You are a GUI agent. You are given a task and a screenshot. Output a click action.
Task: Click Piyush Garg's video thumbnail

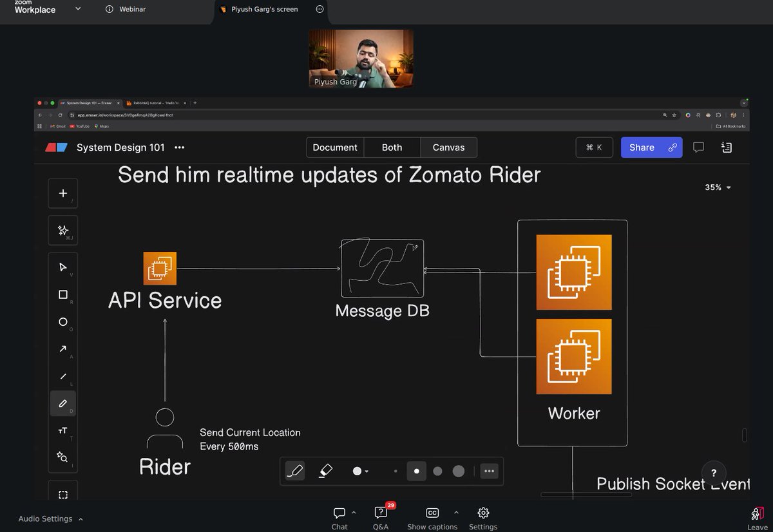click(x=361, y=58)
